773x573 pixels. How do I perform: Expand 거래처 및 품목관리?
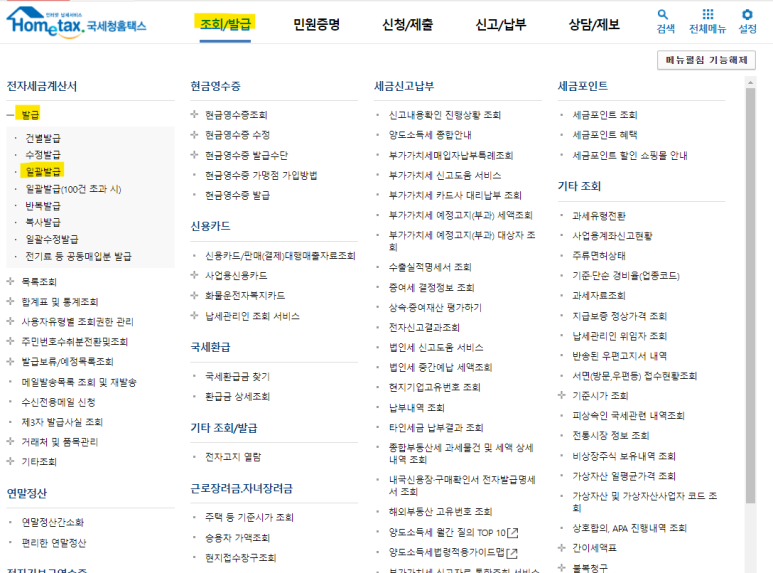(10, 441)
